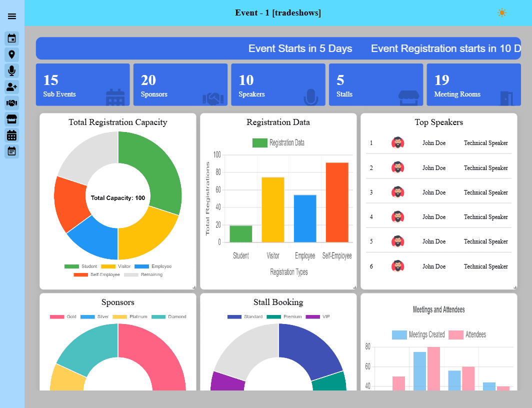
Task: Toggle the Premium stall legend item
Action: click(x=284, y=317)
